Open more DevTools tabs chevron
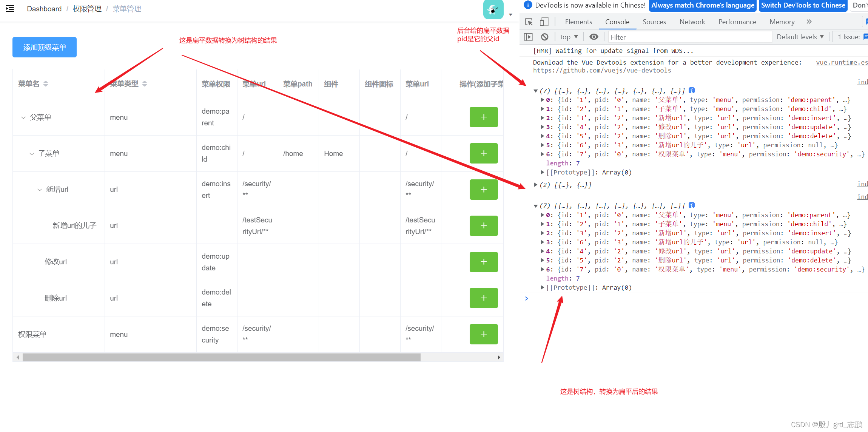This screenshot has height=432, width=868. (809, 22)
